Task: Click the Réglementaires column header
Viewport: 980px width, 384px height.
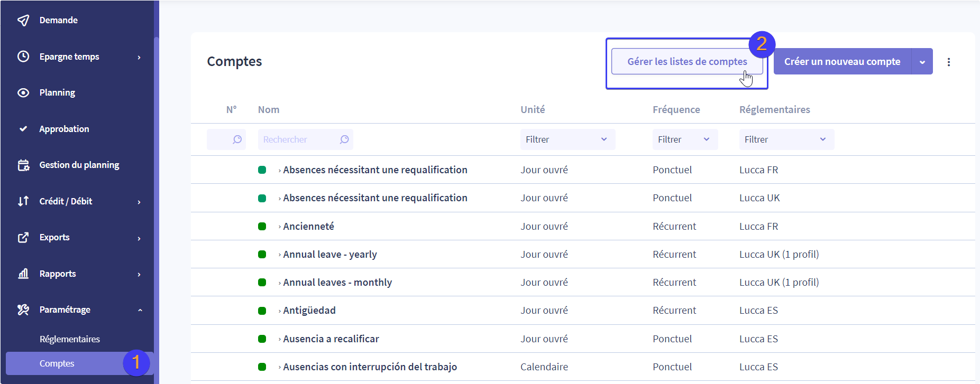Action: coord(775,109)
